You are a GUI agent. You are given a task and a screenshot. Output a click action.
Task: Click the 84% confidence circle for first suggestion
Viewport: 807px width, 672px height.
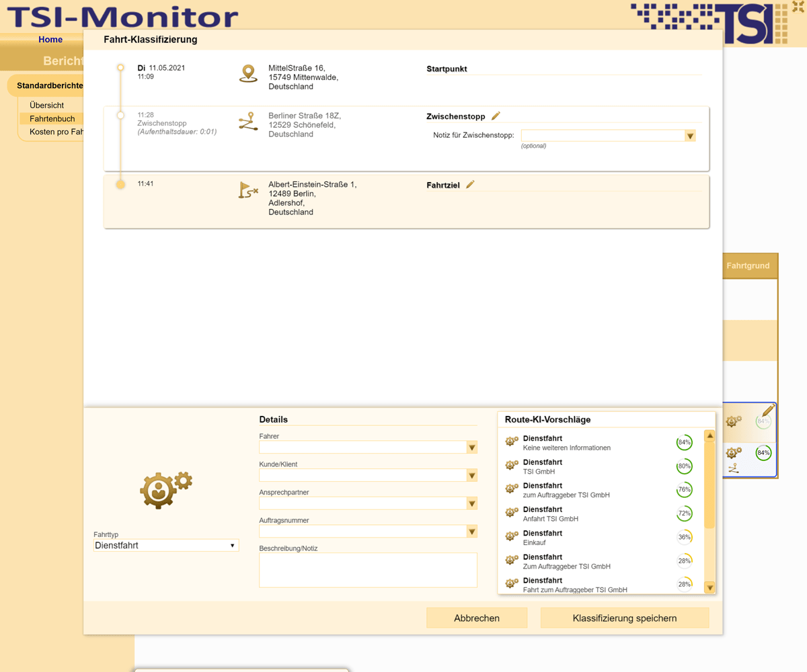[x=684, y=442]
